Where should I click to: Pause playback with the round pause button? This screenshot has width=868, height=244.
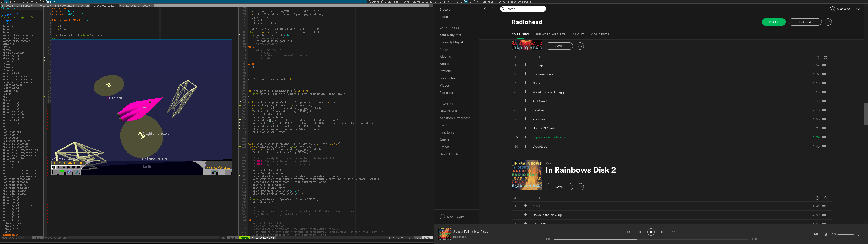[x=651, y=232]
